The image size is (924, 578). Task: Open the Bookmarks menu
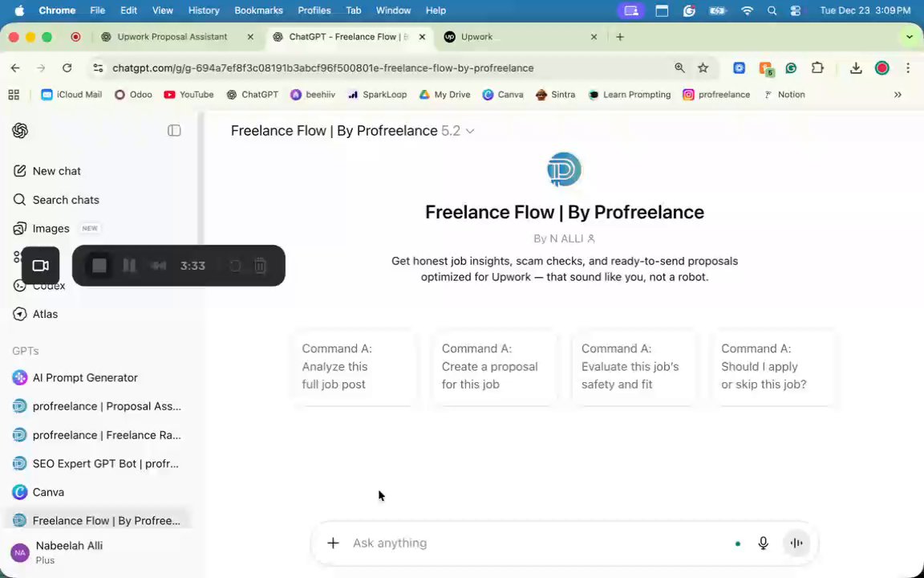[259, 10]
